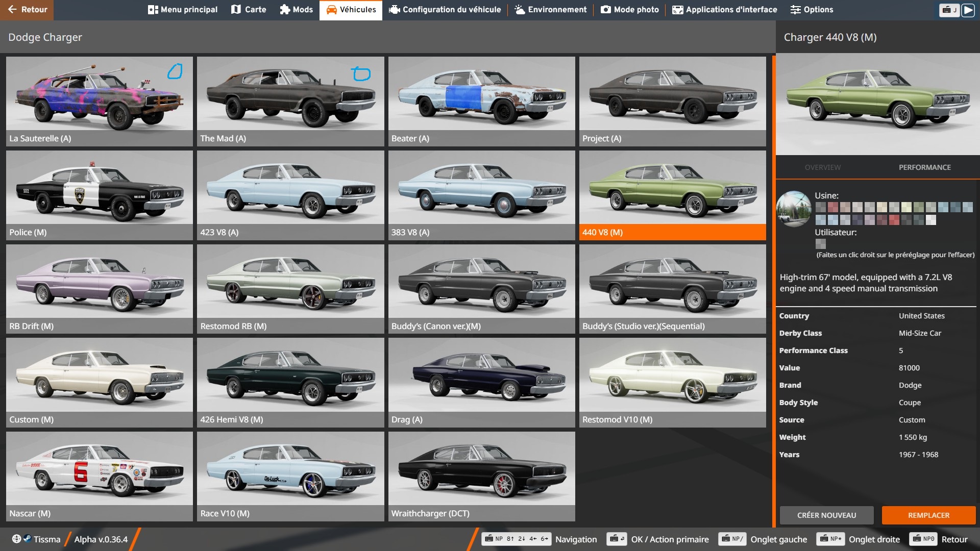Viewport: 980px width, 551px height.
Task: Open Configuration du véhicule menu
Action: pyautogui.click(x=445, y=10)
